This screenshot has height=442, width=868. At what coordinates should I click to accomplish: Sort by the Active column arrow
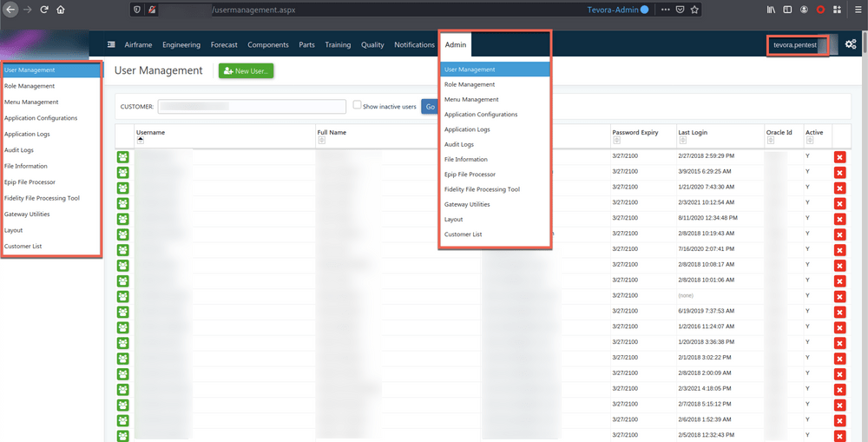point(810,141)
